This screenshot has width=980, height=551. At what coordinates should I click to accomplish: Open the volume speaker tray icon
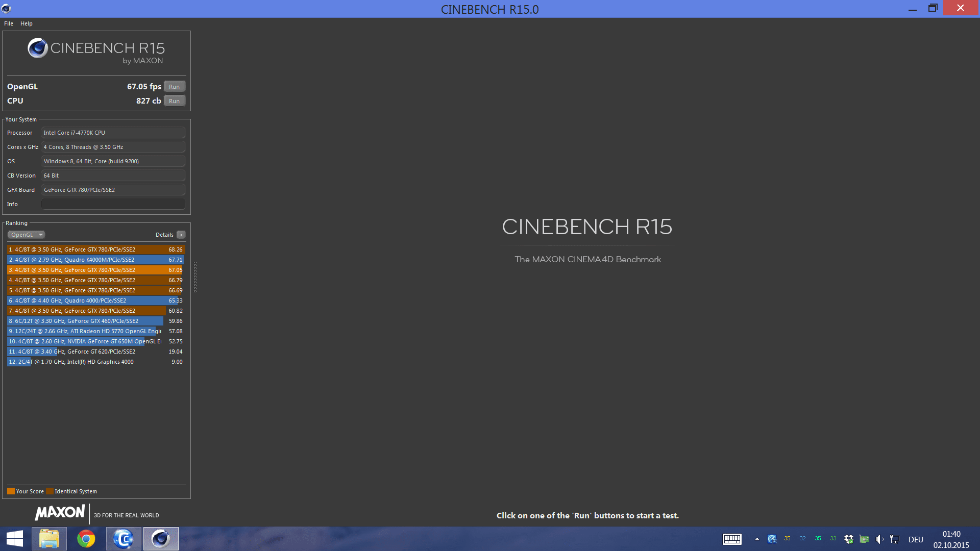point(879,539)
